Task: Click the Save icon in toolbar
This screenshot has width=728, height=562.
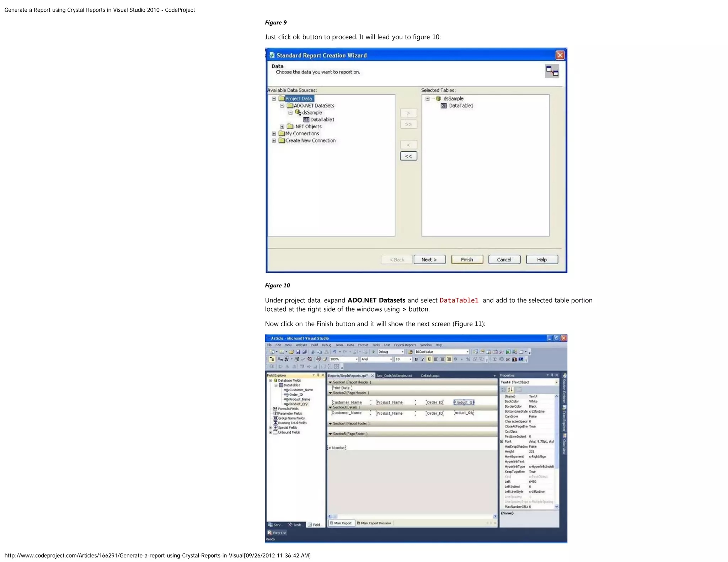Action: pos(298,352)
